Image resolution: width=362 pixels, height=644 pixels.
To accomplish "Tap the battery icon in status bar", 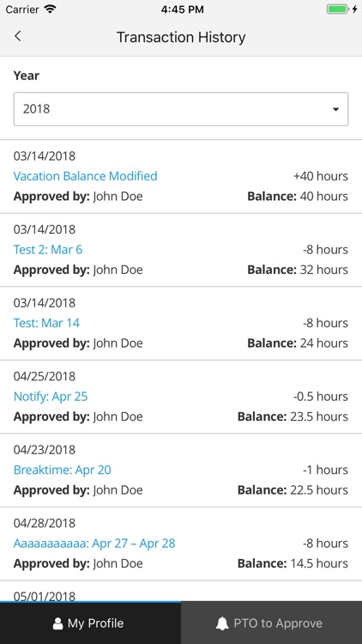I will tap(337, 9).
